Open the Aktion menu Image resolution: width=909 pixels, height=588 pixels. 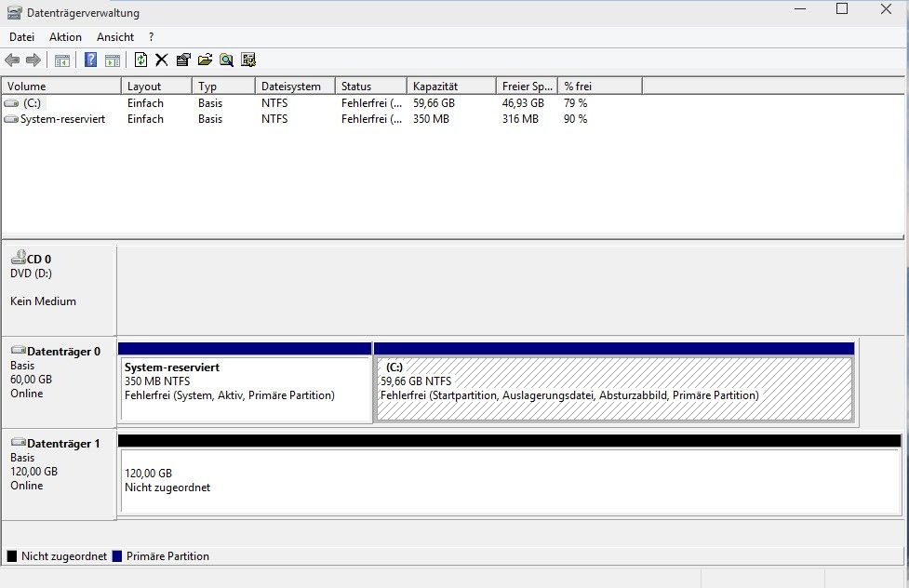pos(65,37)
